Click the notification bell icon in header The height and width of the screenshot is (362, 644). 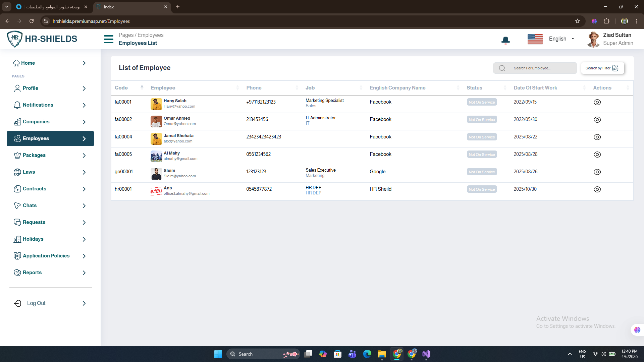tap(505, 40)
